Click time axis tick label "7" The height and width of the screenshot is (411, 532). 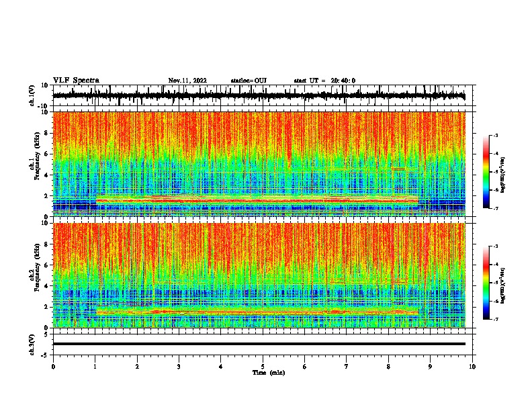pos(347,367)
